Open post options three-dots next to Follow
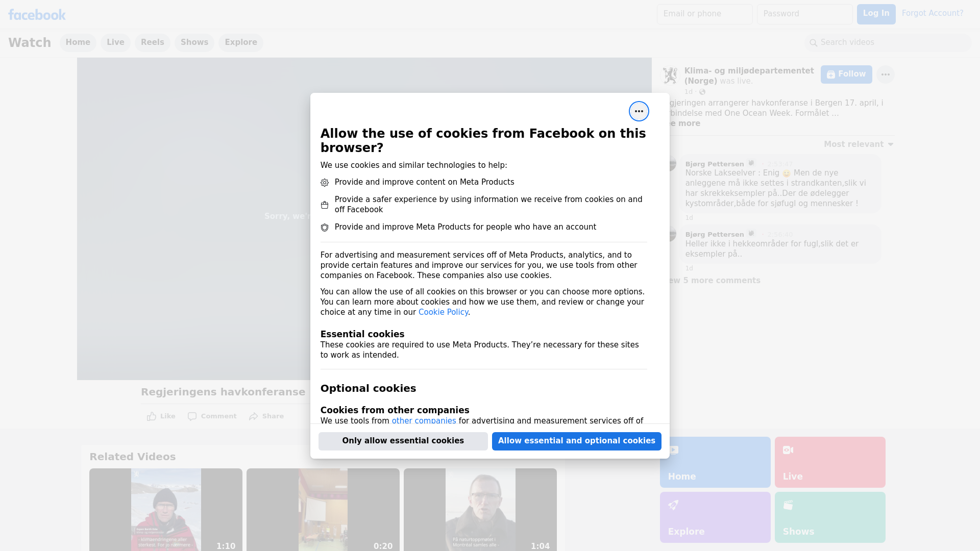Viewport: 980px width, 551px height. coord(885,74)
